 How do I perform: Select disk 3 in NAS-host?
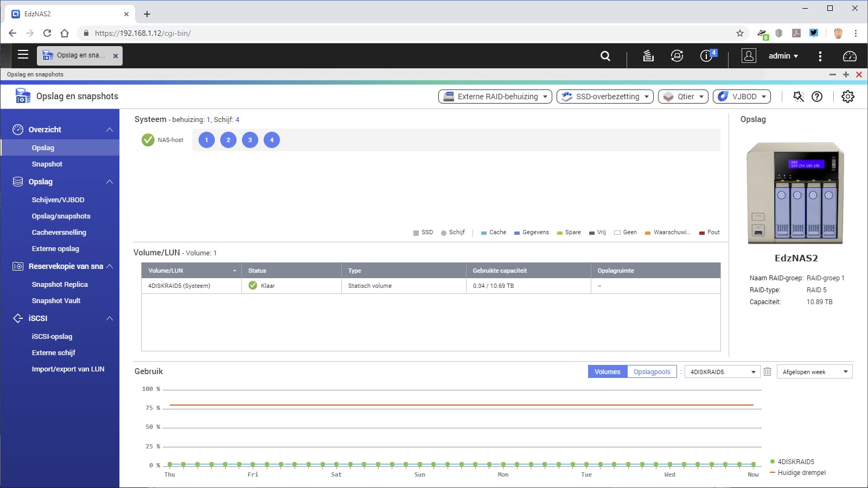pyautogui.click(x=250, y=140)
